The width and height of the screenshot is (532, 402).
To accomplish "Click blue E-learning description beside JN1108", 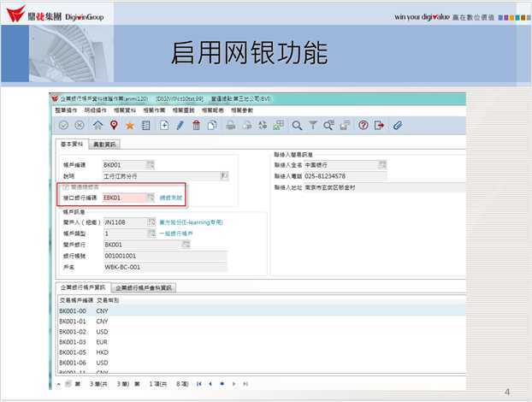I will pyautogui.click(x=191, y=222).
